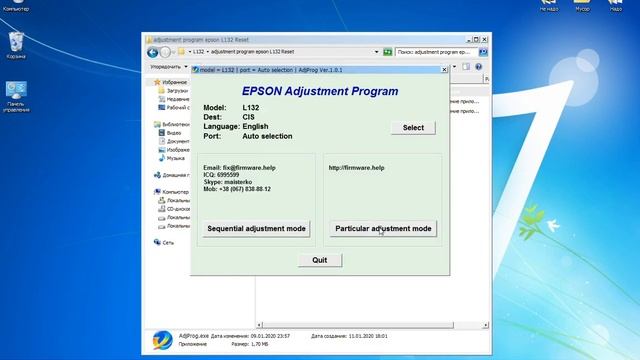This screenshot has width=640, height=360.
Task: Focus the Поиск search field in Explorer
Action: coord(436,52)
